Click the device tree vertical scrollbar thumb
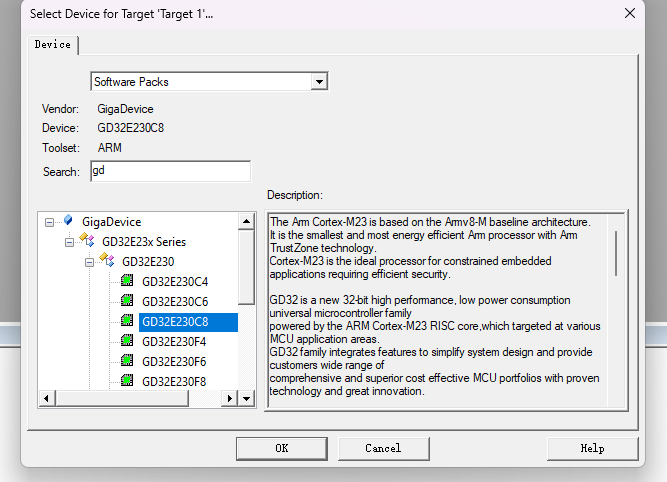Image resolution: width=667 pixels, height=482 pixels. coord(246,267)
